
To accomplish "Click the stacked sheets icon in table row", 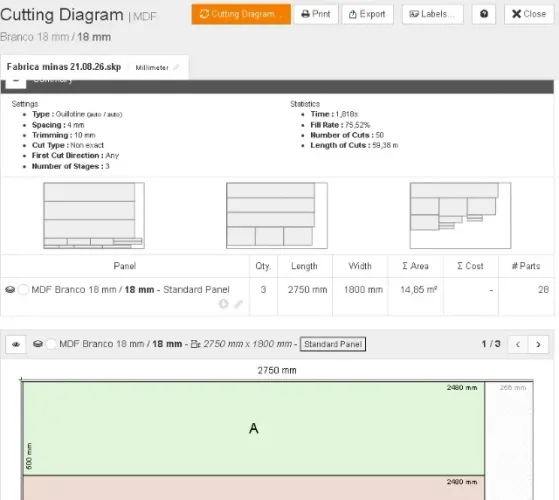I will (10, 289).
